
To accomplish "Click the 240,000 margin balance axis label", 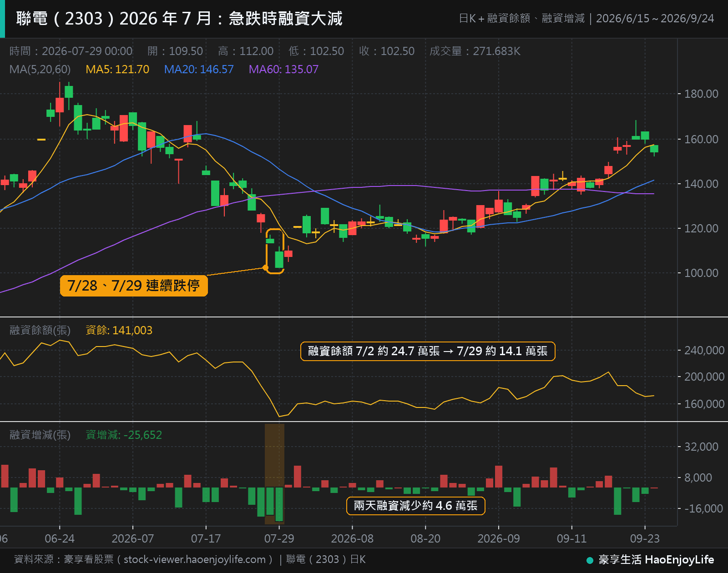I will [x=704, y=350].
